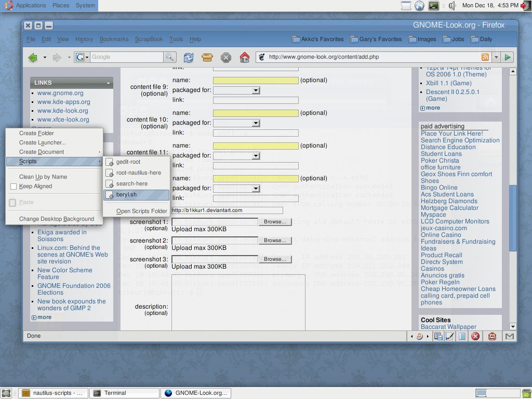Open the back button history dropdown arrow
Image resolution: width=532 pixels, height=399 pixels.
(45, 57)
